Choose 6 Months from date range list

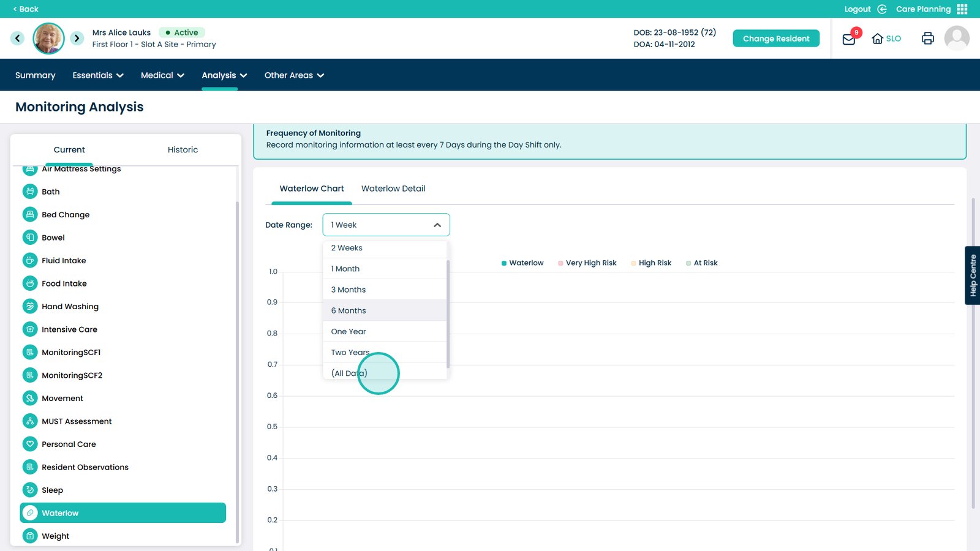click(349, 311)
